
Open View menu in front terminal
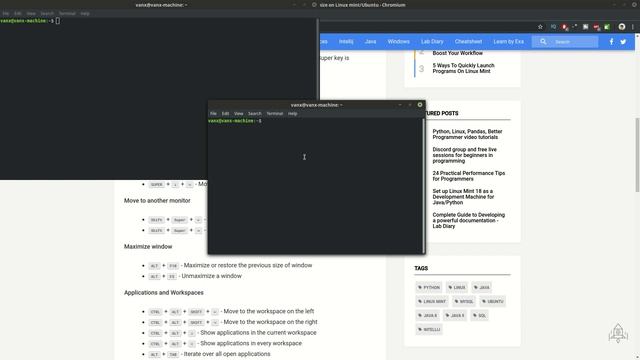(x=238, y=113)
